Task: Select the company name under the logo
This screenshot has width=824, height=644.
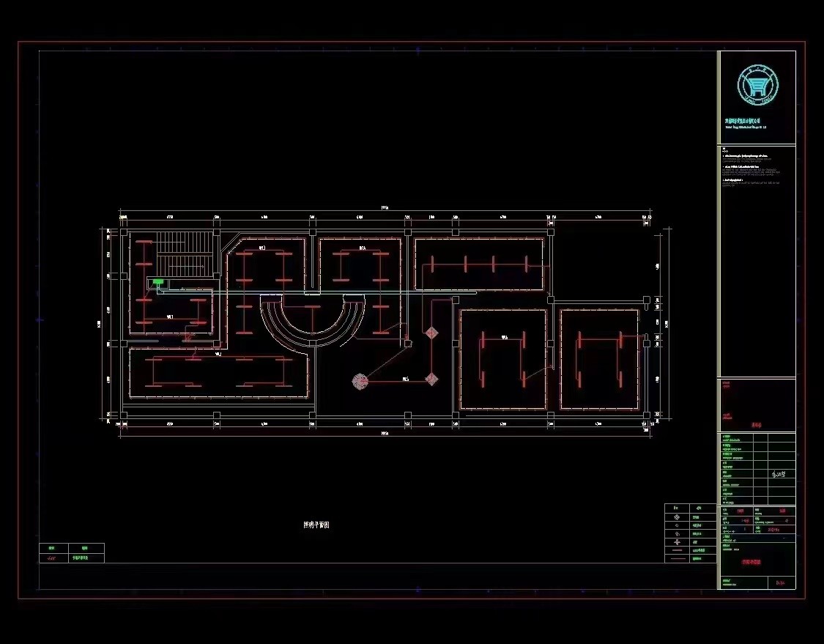Action: pyautogui.click(x=743, y=120)
